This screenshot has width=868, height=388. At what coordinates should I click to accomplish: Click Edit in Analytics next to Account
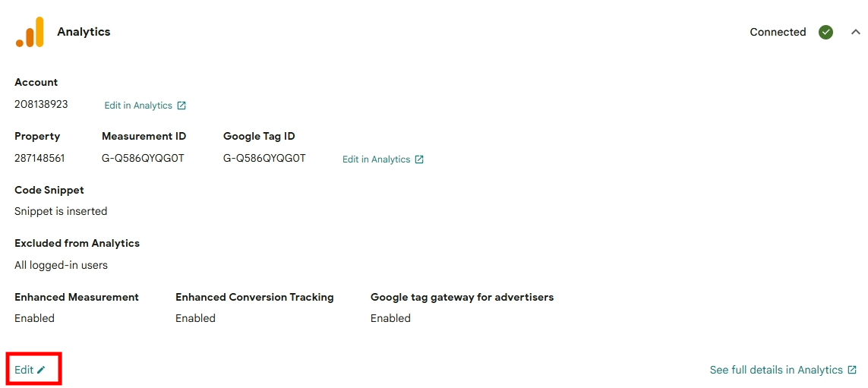(x=138, y=106)
